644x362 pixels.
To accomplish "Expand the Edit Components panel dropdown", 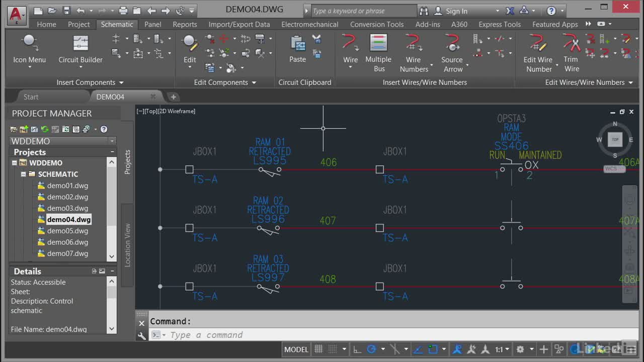I will [254, 82].
